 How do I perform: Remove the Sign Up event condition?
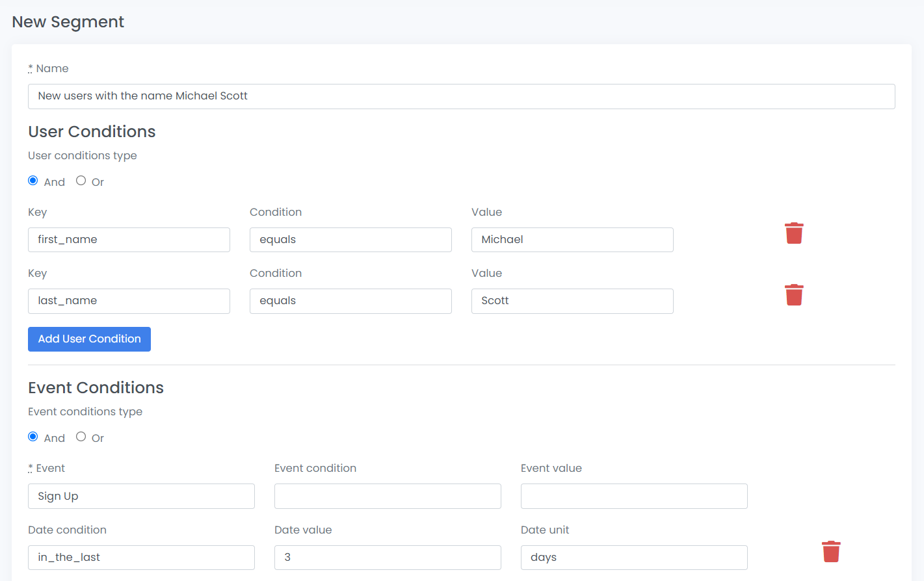831,551
